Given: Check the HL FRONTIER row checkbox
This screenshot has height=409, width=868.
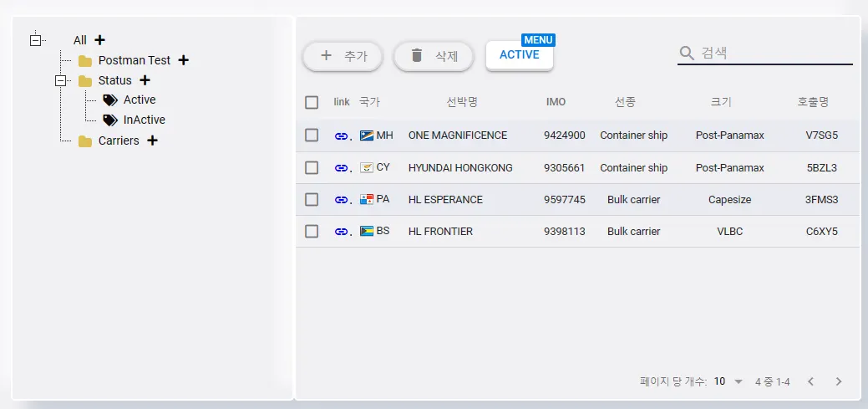Looking at the screenshot, I should pos(312,232).
